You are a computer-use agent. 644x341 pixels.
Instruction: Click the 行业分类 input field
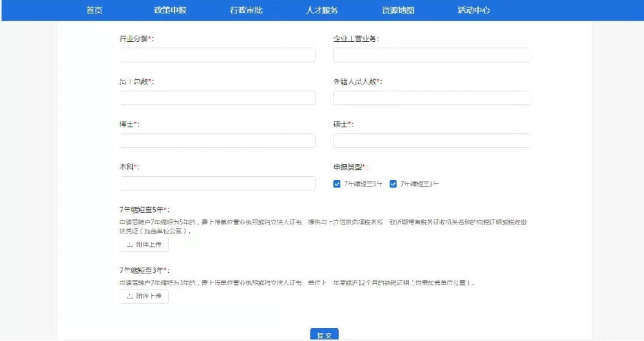217,55
